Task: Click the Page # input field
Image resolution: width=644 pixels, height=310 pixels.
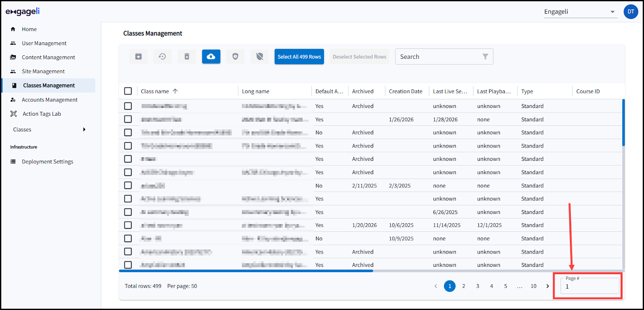Action: tap(590, 286)
